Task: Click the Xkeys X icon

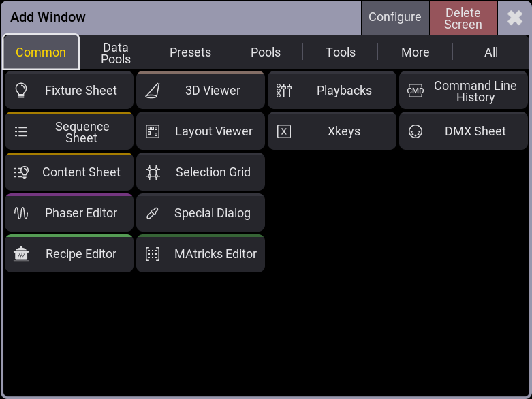Action: click(x=284, y=131)
